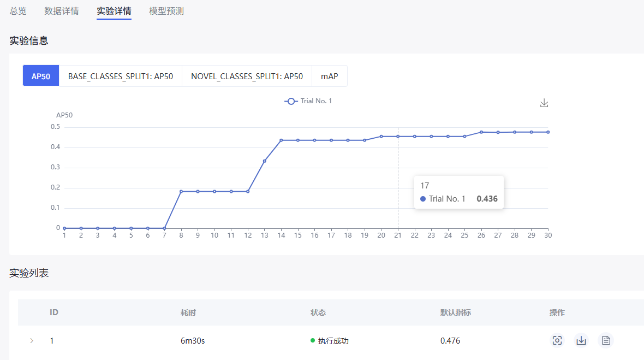The image size is (644, 360).
Task: Click data point at epoch 1
Action: [x=64, y=228]
